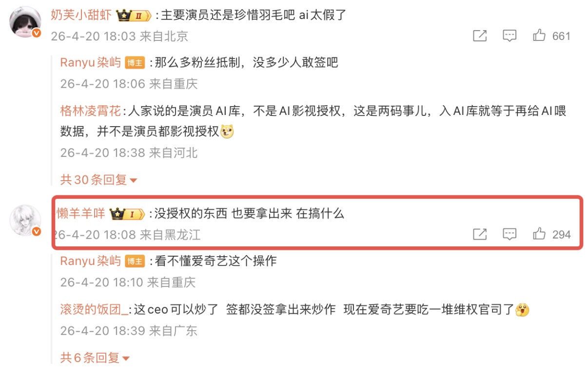Expand 共6条回复 replies
588x376 pixels.
click(95, 358)
